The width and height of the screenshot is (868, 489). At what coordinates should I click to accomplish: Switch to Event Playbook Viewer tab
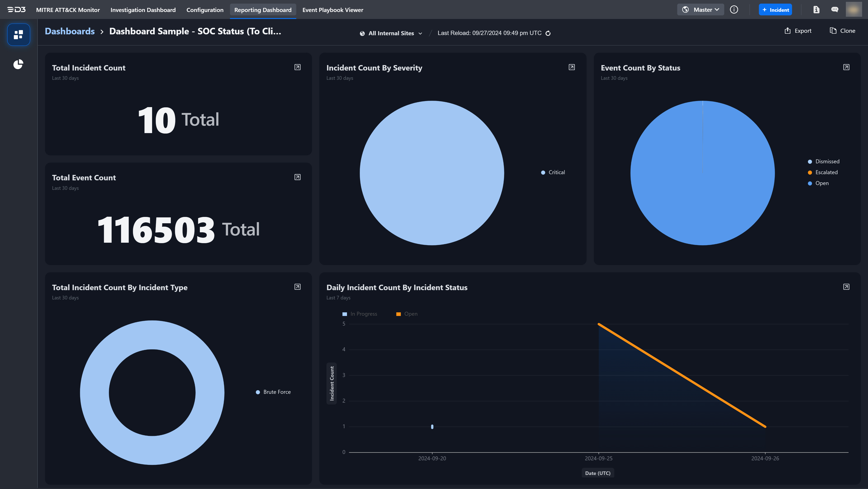pyautogui.click(x=333, y=10)
